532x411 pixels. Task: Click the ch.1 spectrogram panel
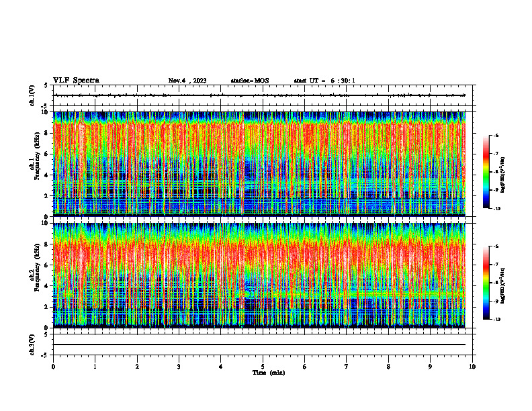click(x=259, y=164)
